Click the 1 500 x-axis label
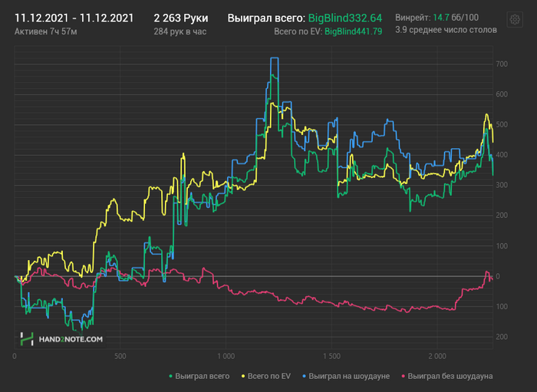 [x=332, y=357]
